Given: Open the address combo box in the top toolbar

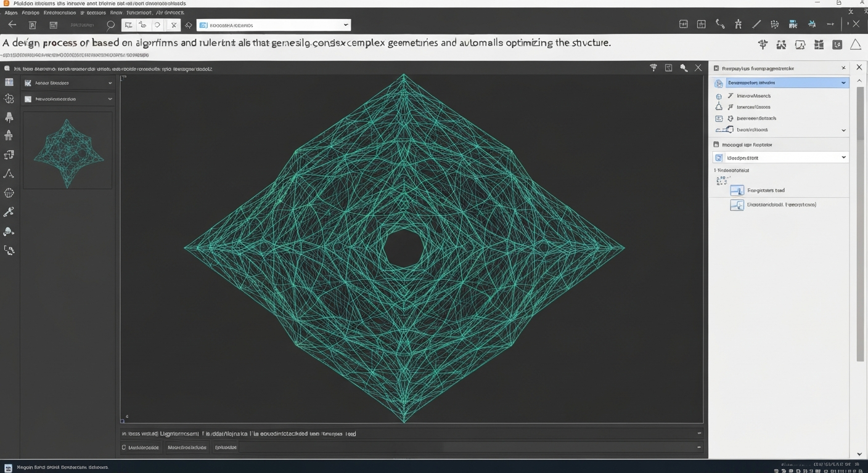Looking at the screenshot, I should pos(274,25).
